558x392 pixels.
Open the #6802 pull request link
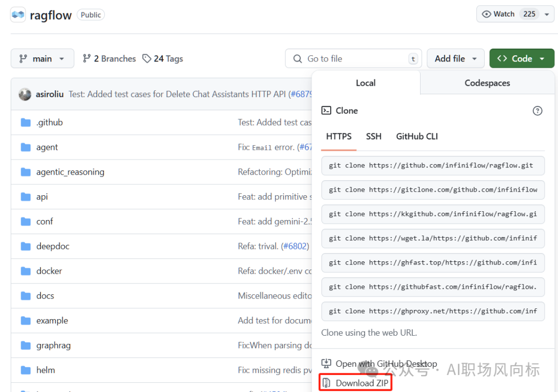pos(295,246)
